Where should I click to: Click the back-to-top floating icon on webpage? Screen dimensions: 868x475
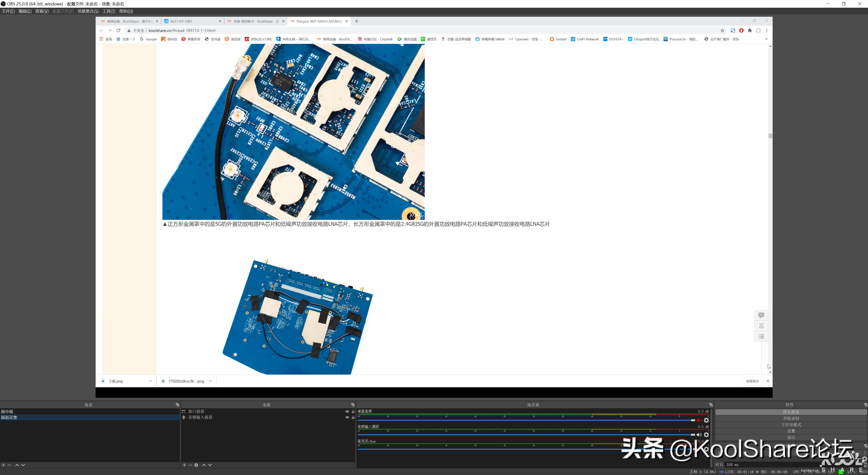click(x=761, y=326)
